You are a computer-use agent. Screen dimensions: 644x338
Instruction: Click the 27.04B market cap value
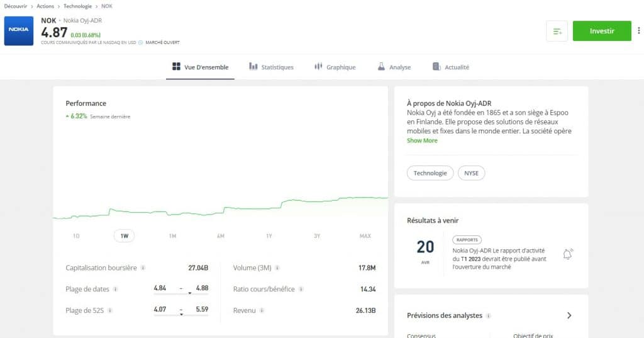[198, 268]
